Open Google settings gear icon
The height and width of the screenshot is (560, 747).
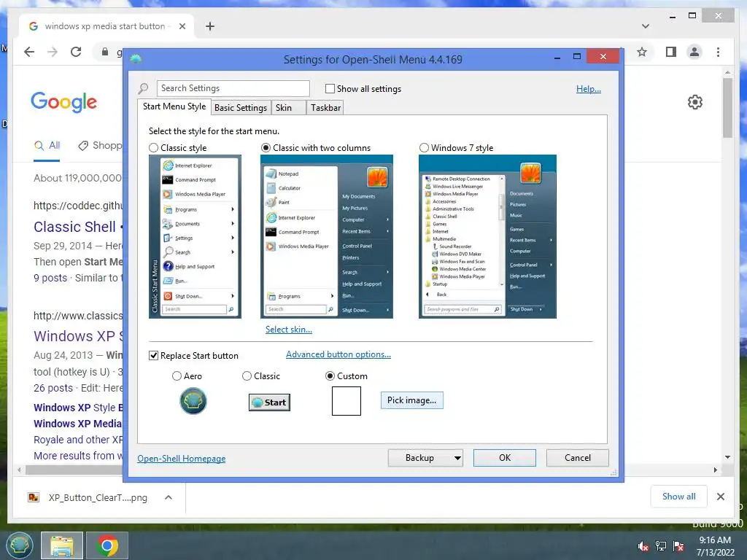(x=695, y=102)
